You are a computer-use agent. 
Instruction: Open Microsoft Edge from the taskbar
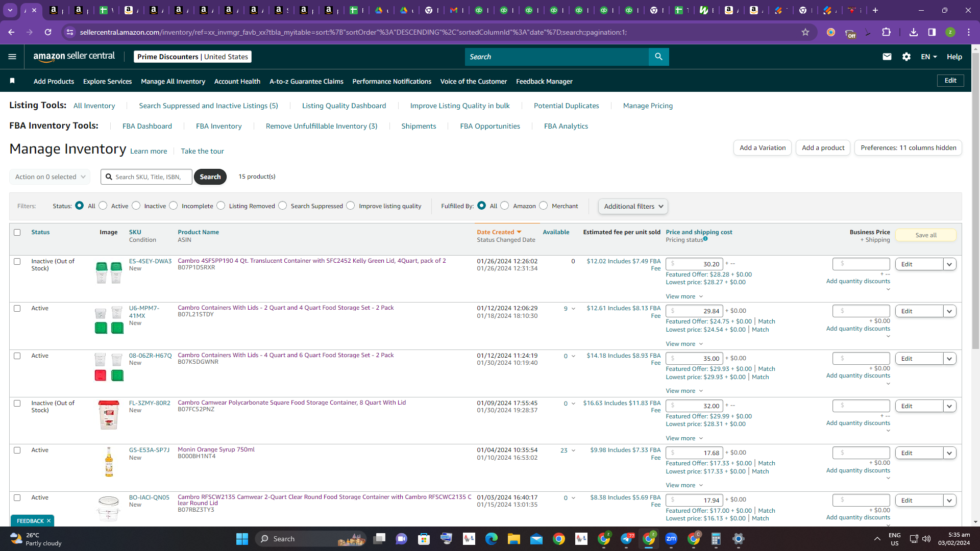coord(491,539)
